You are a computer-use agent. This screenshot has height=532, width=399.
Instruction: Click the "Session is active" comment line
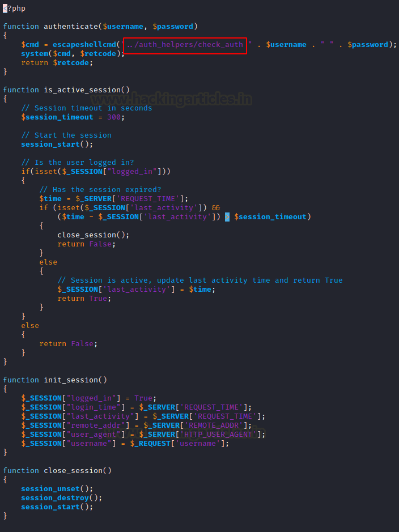click(200, 280)
